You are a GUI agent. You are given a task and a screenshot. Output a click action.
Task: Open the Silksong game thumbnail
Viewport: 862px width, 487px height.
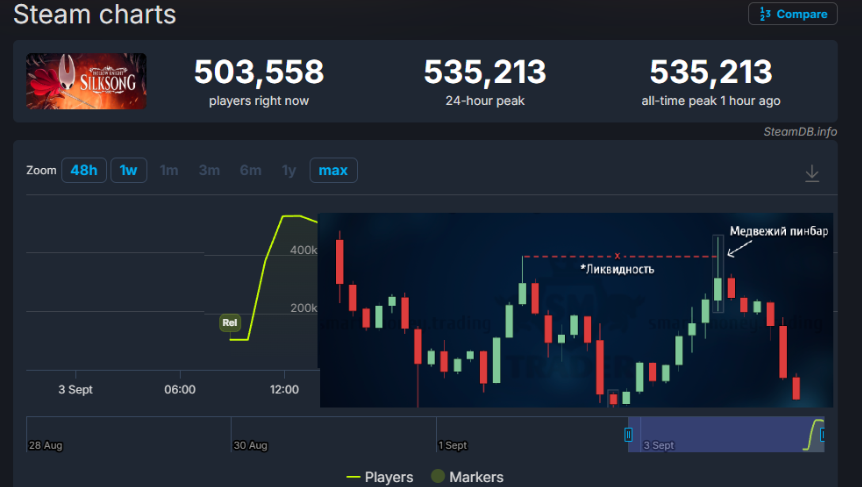[86, 81]
